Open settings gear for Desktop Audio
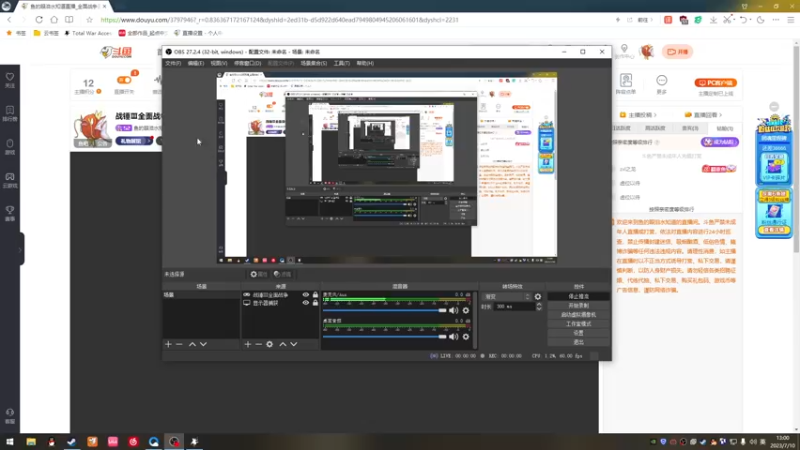The image size is (800, 450). tap(466, 337)
